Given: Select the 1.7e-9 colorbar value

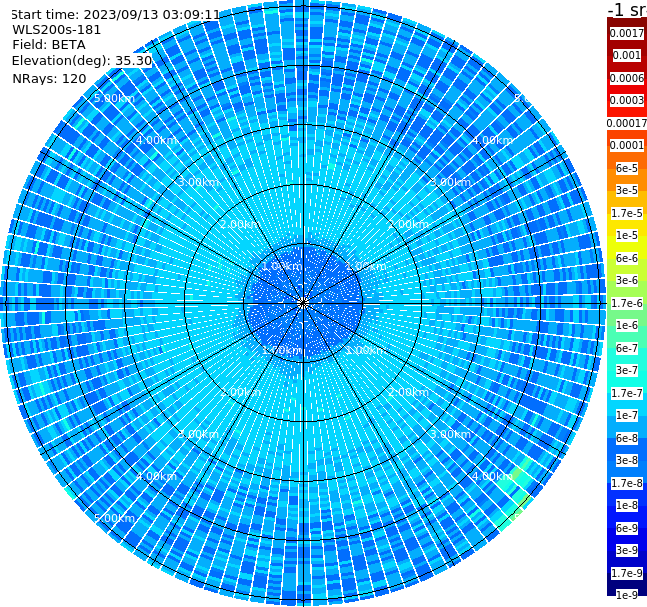Looking at the screenshot, I should click(x=627, y=573).
